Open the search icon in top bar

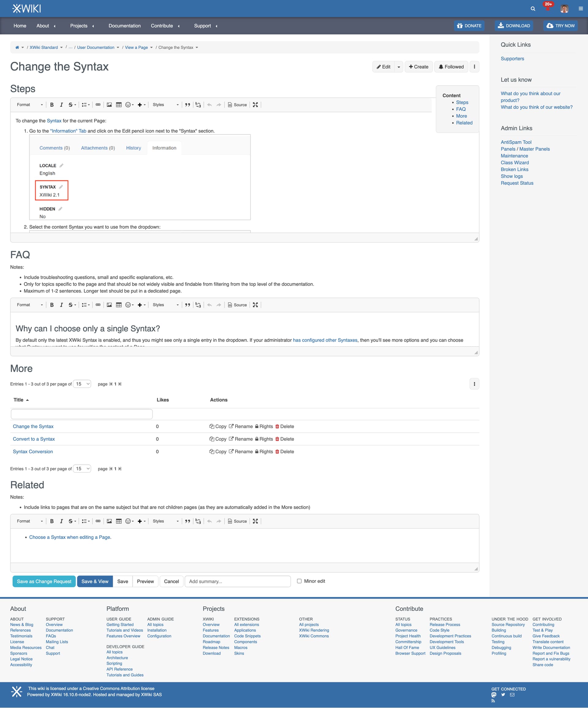click(533, 9)
